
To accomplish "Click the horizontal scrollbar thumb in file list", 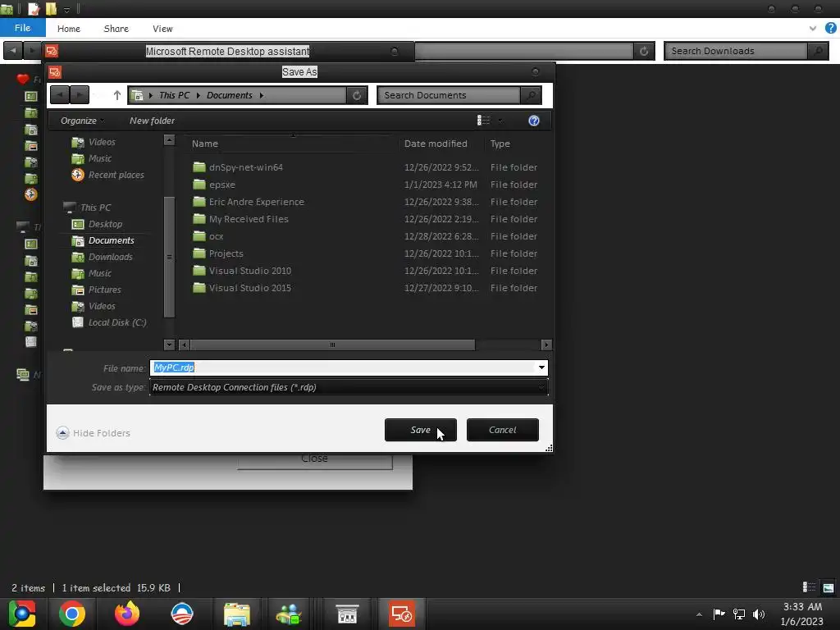I will click(332, 345).
